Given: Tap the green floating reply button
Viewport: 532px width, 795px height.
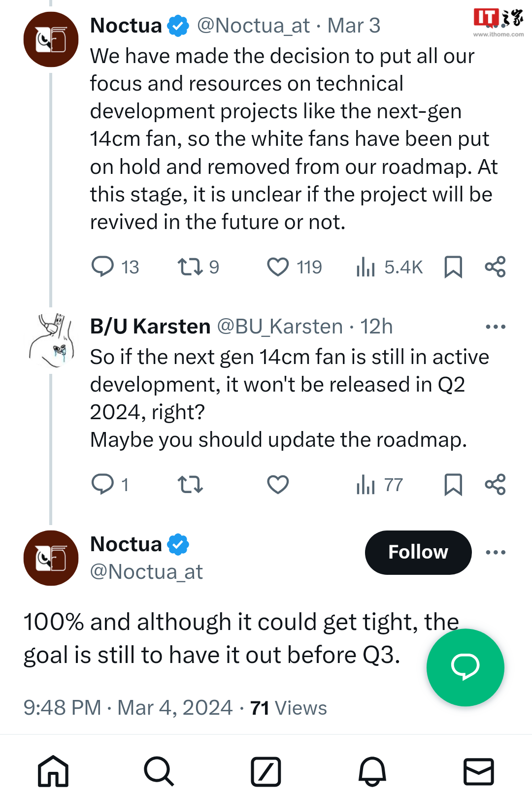Looking at the screenshot, I should point(465,667).
